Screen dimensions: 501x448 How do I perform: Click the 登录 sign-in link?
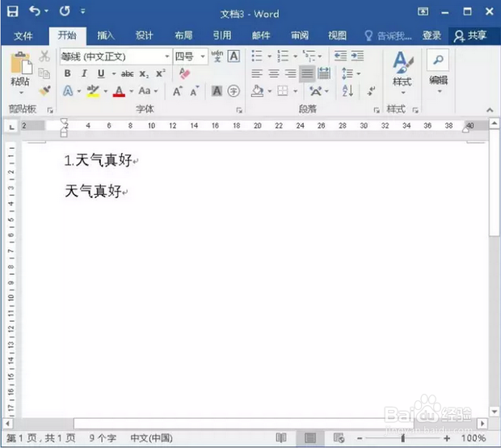tap(432, 36)
